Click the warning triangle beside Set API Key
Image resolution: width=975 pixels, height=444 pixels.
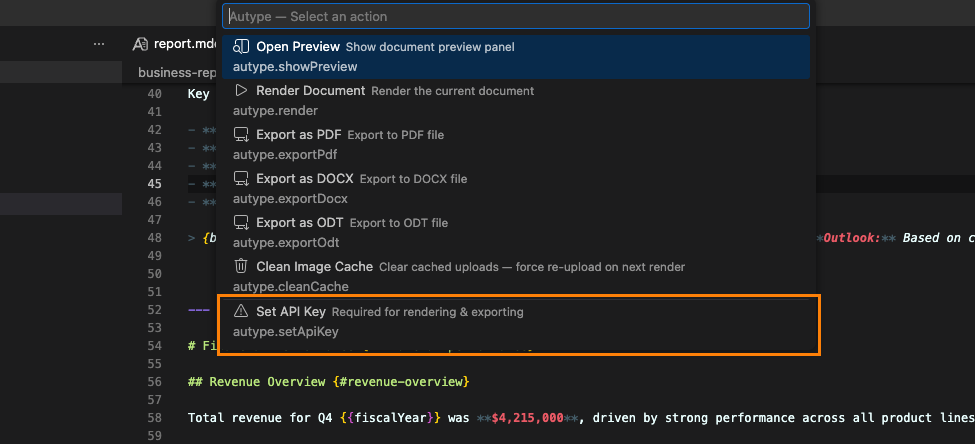coord(241,312)
